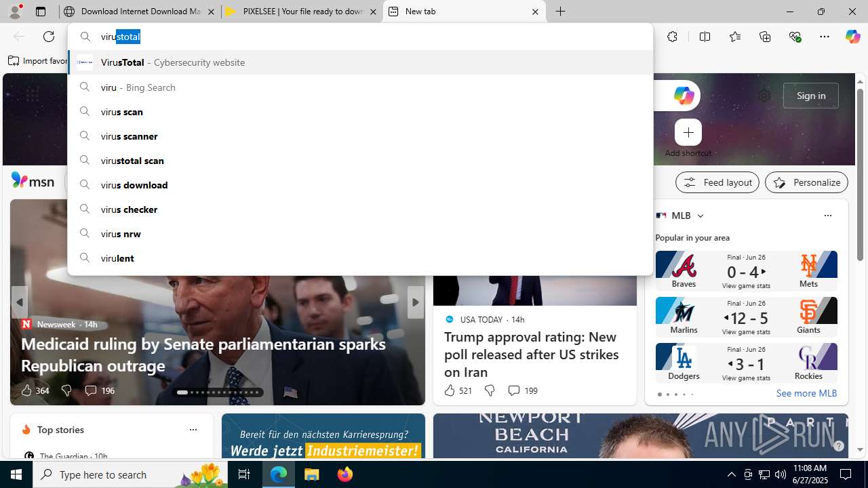Open Settings and more ellipsis menu

[825, 37]
